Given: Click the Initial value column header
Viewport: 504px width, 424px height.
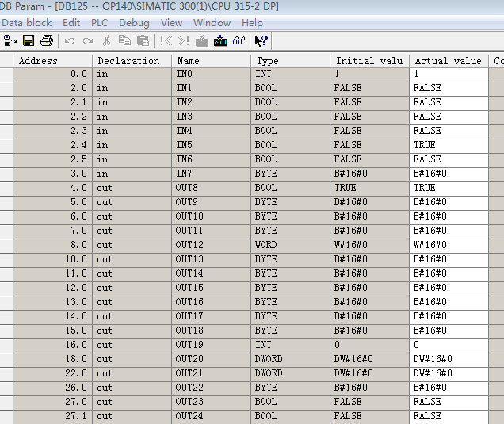Looking at the screenshot, I should click(x=369, y=61).
